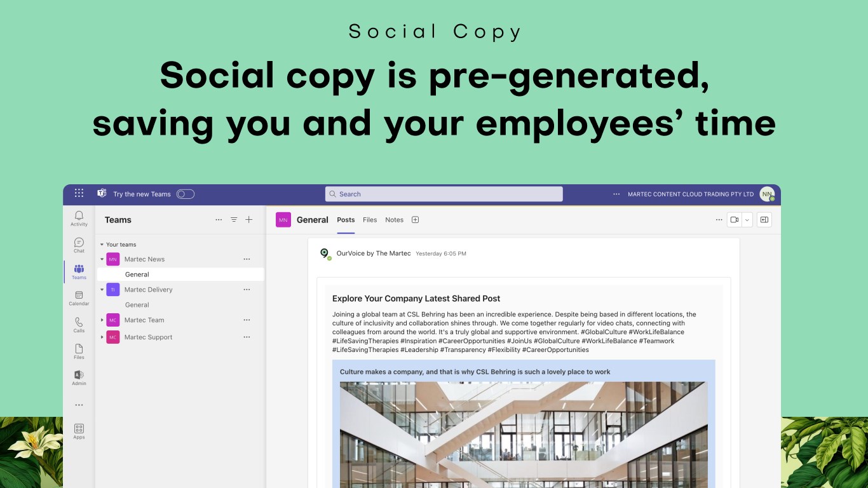Image resolution: width=868 pixels, height=488 pixels.
Task: Click the Yesterday 6:05 PM timestamp
Action: (441, 254)
